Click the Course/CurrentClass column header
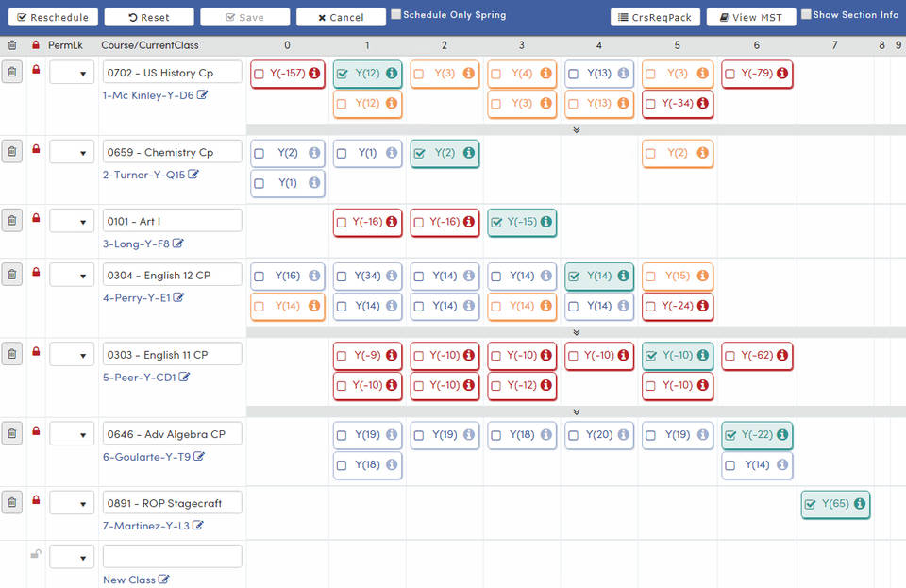This screenshot has height=588, width=906. point(149,44)
